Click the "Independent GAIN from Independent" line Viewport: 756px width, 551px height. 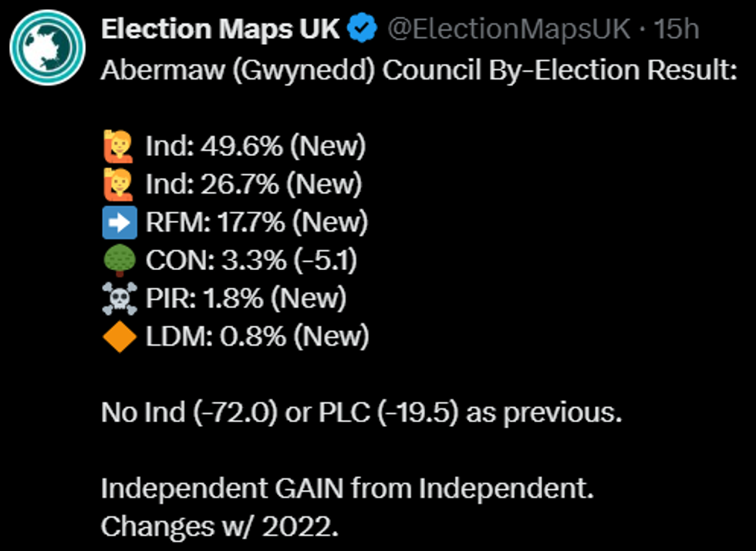click(x=347, y=488)
